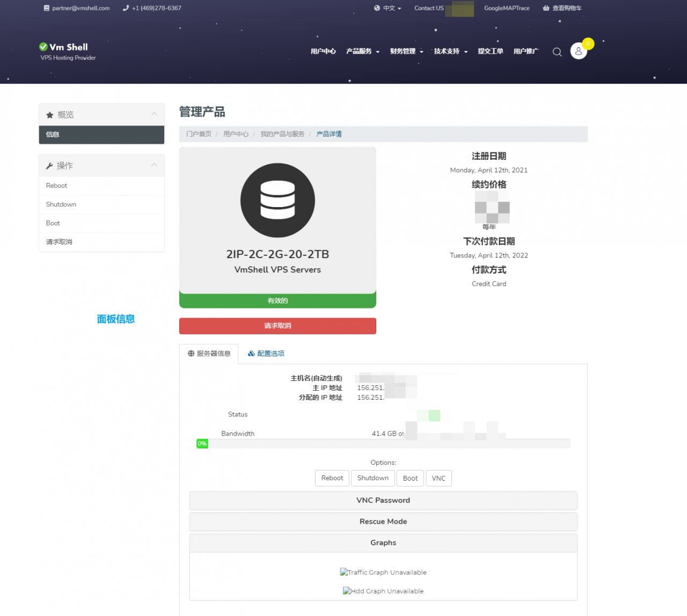Screen dimensions: 687x616
Task: Expand the 产品服务 menu
Action: [x=363, y=52]
